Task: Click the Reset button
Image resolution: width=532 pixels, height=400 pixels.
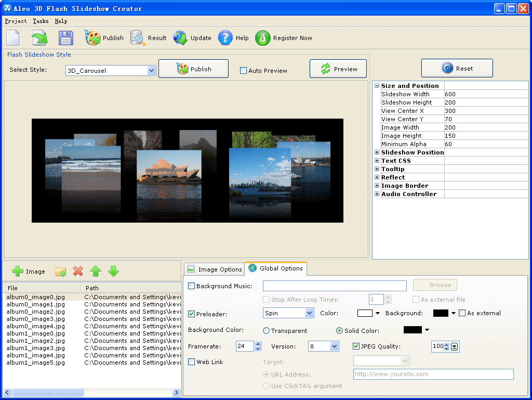Action: pyautogui.click(x=457, y=68)
